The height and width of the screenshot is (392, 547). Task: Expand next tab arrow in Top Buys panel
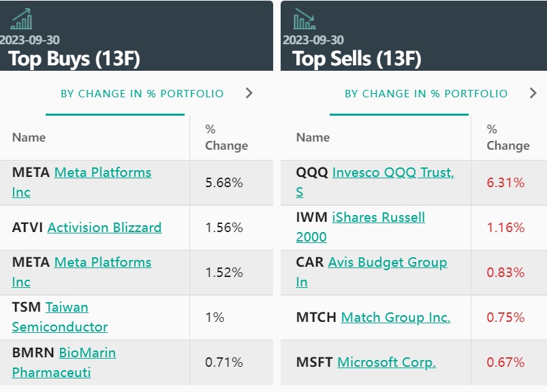pos(249,93)
